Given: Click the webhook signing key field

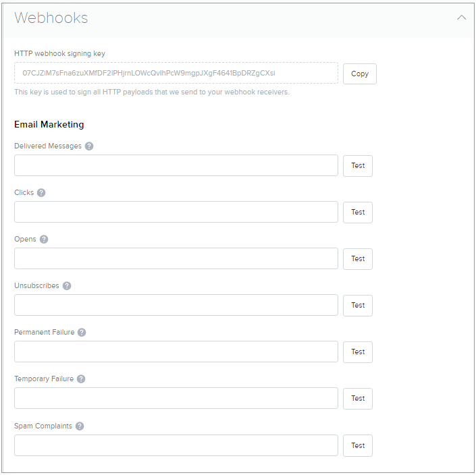Looking at the screenshot, I should point(176,73).
